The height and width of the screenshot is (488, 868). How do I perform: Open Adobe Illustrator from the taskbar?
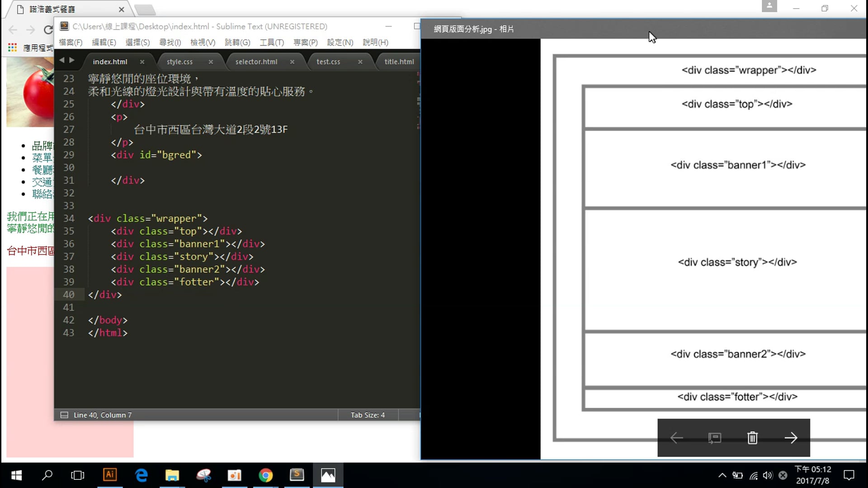[110, 475]
